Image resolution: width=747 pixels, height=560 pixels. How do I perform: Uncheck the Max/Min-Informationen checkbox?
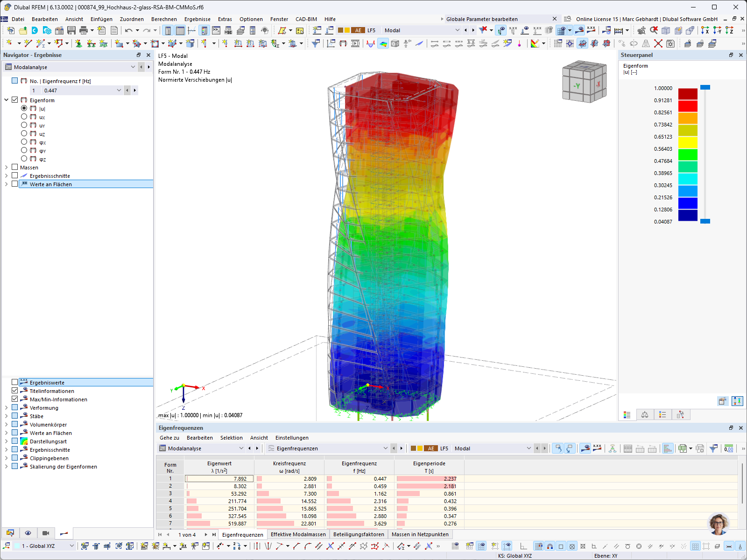click(x=14, y=399)
